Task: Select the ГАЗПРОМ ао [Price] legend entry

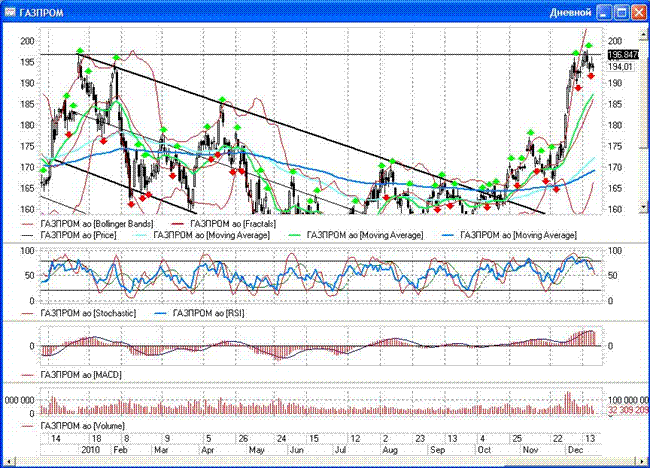Action: coord(69,235)
